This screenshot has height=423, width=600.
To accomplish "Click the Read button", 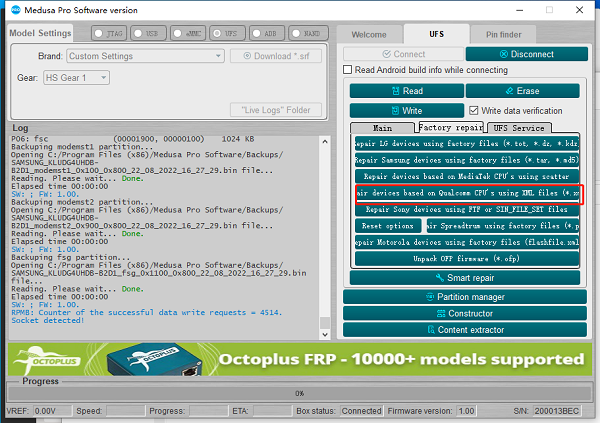I will click(407, 91).
